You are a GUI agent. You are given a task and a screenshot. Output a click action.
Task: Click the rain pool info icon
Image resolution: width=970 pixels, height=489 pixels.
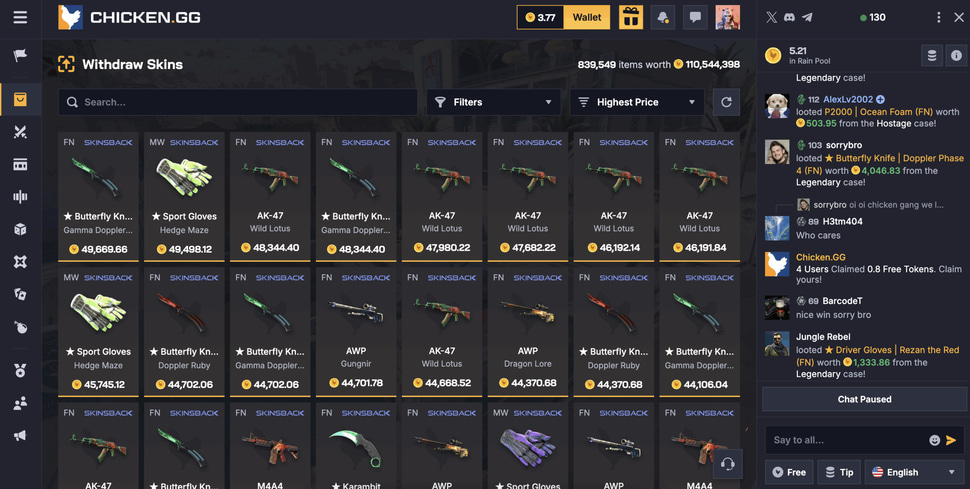click(x=956, y=56)
